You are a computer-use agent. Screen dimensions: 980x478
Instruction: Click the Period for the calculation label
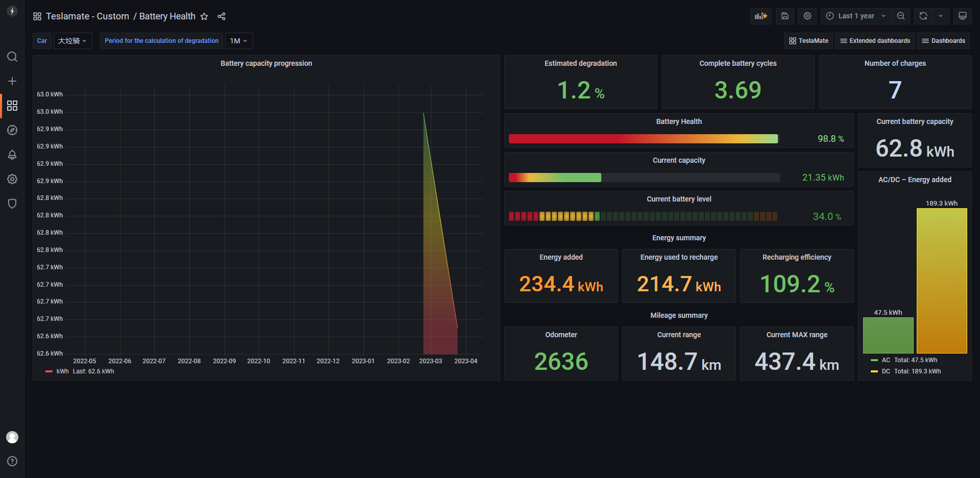tap(162, 41)
